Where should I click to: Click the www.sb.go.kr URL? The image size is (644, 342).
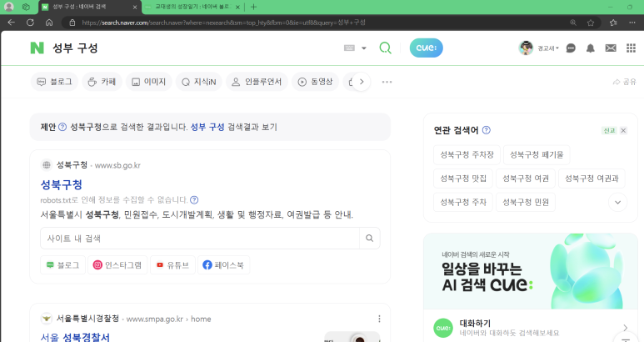pos(117,165)
